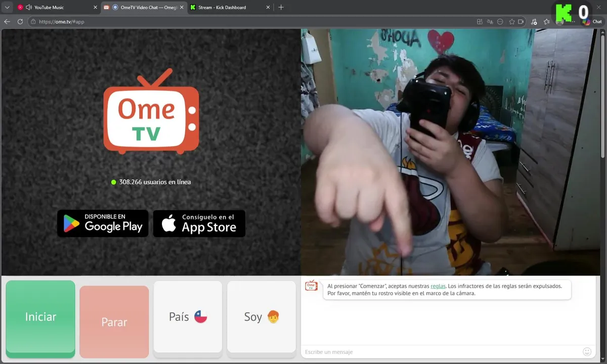Switch to the YouTube Music tab

click(57, 7)
